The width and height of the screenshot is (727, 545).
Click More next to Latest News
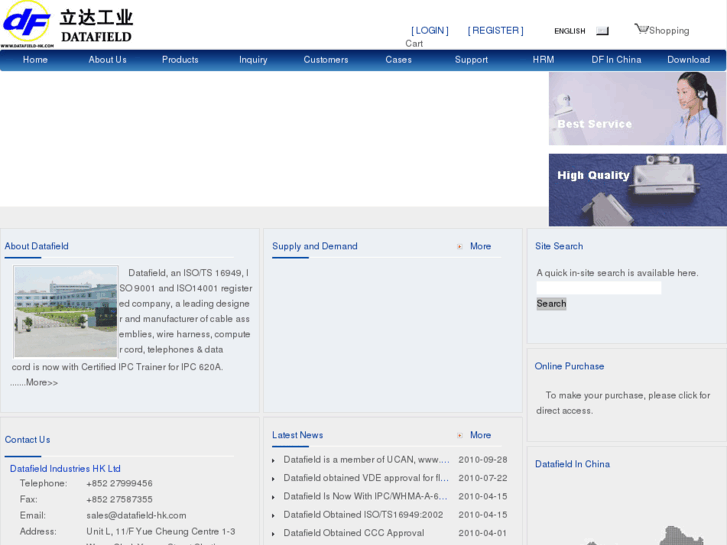pyautogui.click(x=480, y=435)
